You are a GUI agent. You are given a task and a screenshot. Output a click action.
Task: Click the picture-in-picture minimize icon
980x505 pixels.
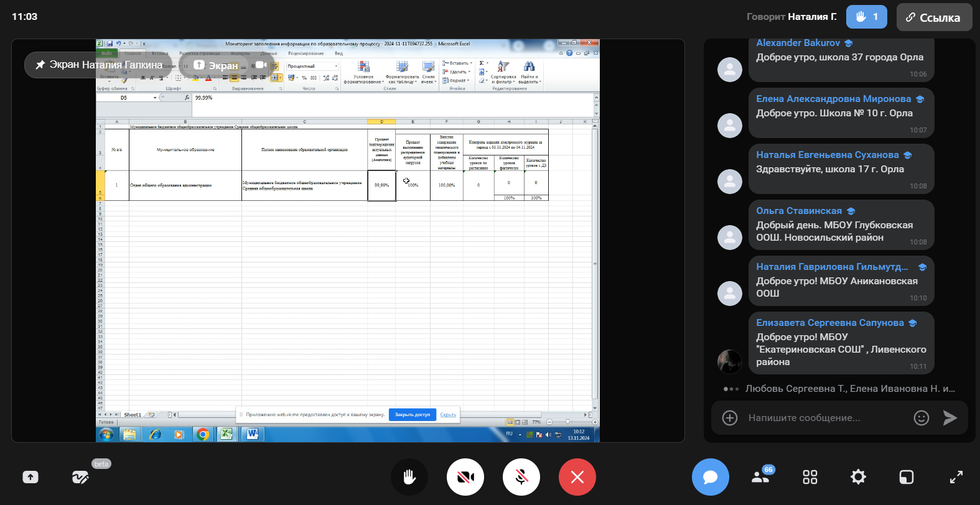click(907, 477)
